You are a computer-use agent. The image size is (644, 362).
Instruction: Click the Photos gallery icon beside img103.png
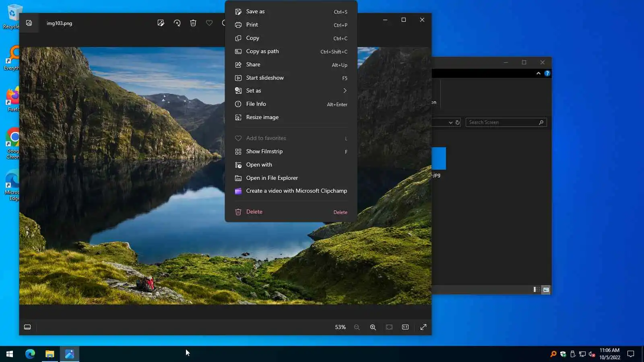(x=29, y=23)
